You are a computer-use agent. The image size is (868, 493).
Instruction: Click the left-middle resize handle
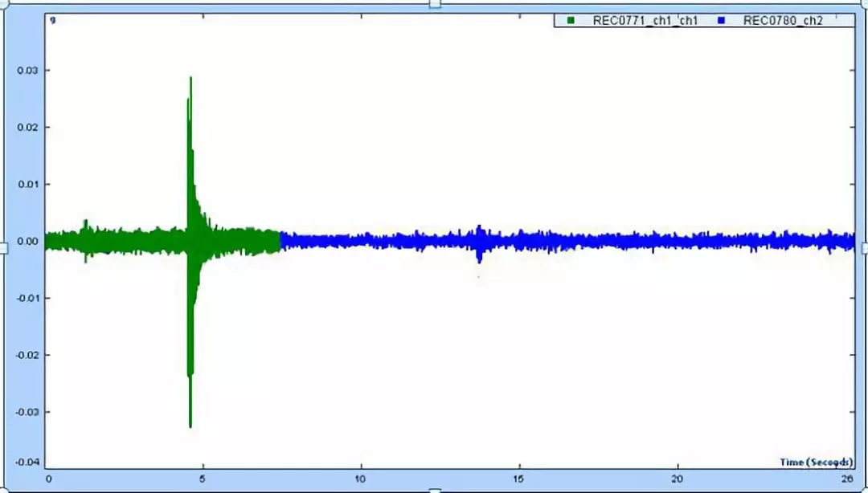click(3, 248)
